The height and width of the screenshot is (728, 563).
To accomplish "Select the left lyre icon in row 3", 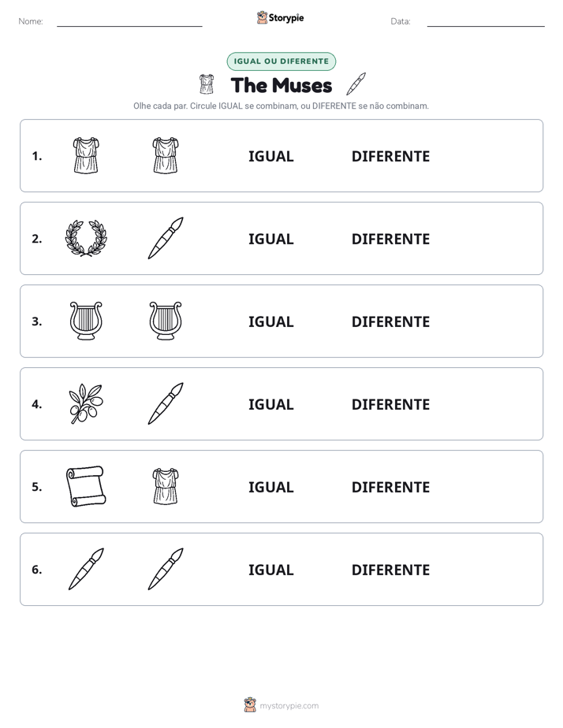I will [86, 321].
